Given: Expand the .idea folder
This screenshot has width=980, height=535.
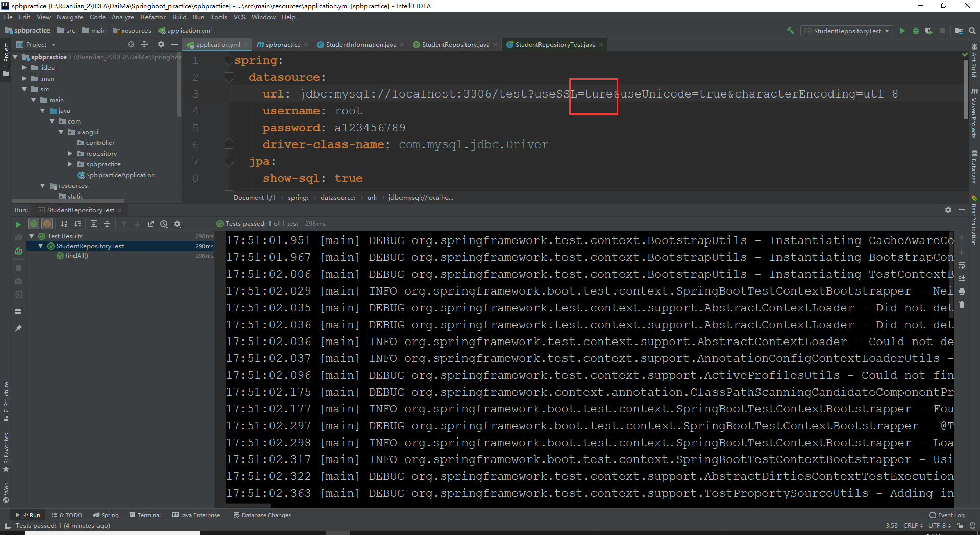Looking at the screenshot, I should [x=24, y=68].
